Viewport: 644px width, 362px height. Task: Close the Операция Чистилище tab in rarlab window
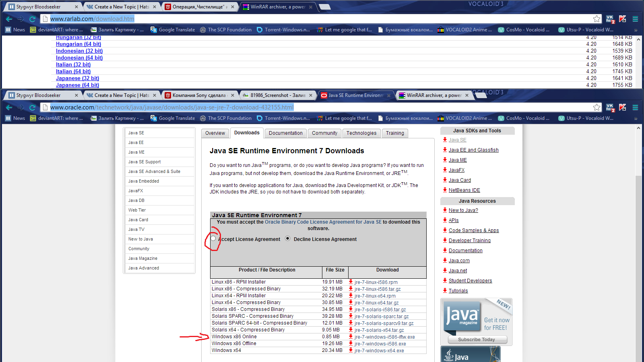pos(233,7)
